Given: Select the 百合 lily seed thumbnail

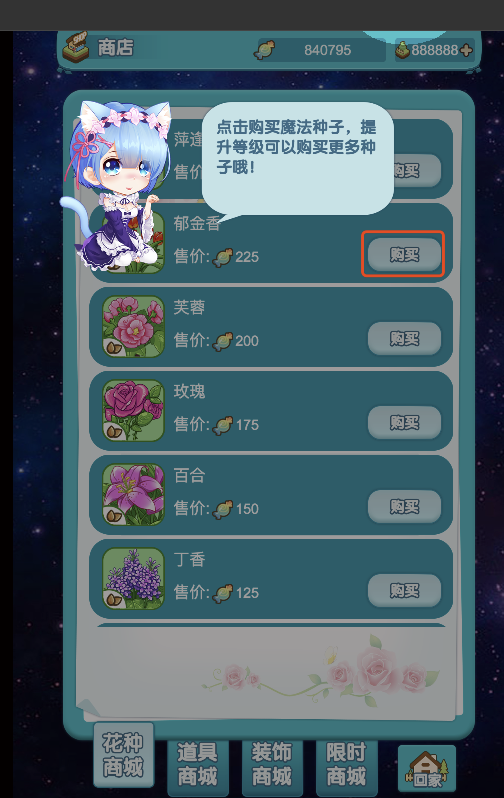Looking at the screenshot, I should click(x=133, y=495).
